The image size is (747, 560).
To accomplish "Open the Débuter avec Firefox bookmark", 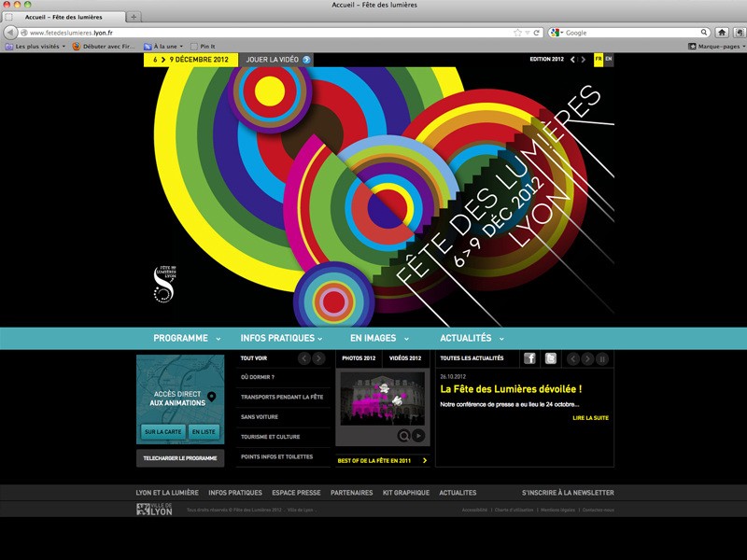I will coord(104,46).
